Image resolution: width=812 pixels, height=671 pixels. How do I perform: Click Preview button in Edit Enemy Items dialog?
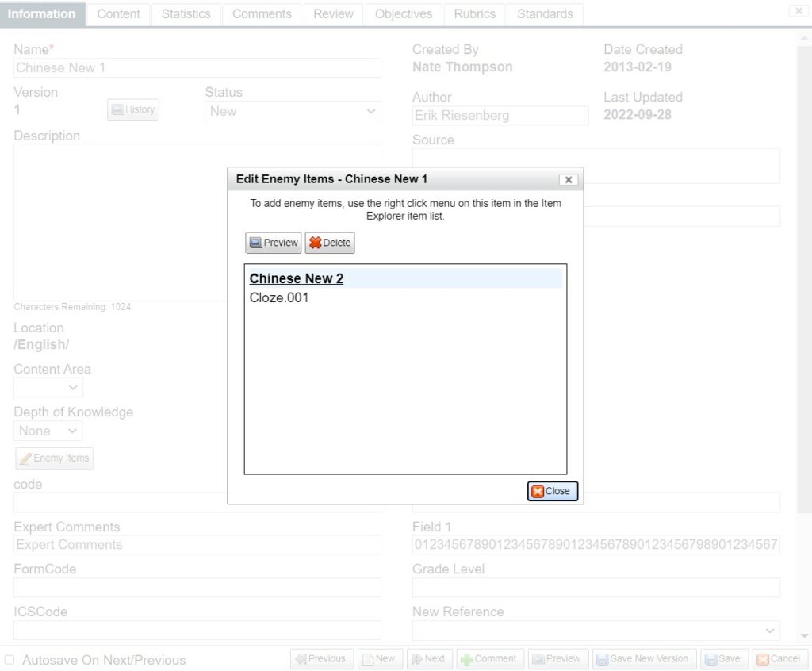tap(273, 243)
